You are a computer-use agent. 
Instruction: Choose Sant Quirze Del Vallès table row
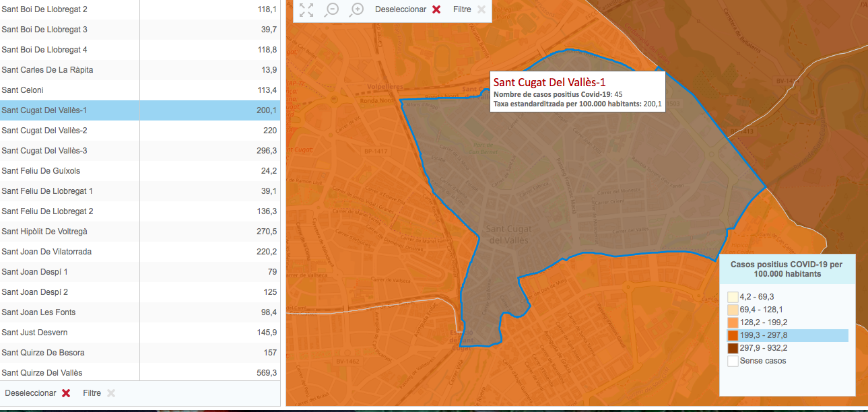point(139,373)
